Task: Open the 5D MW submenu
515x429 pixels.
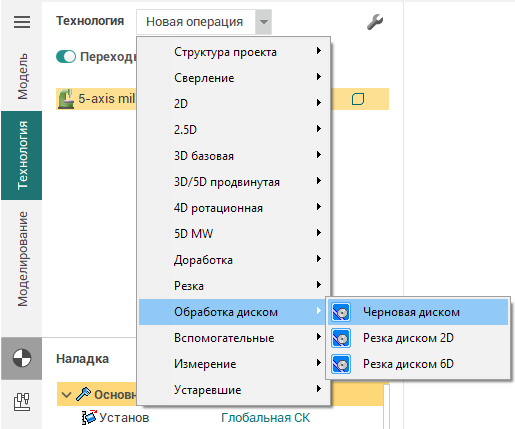Action: (235, 234)
